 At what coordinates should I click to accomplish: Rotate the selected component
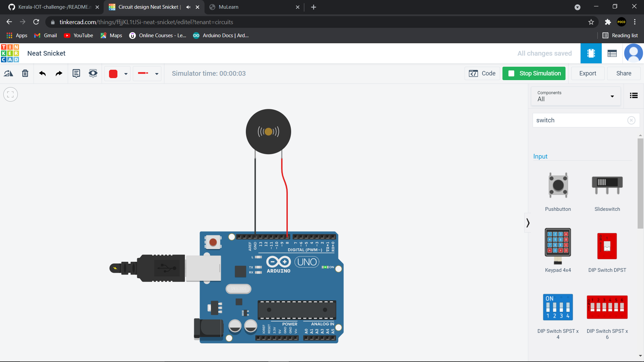point(8,73)
